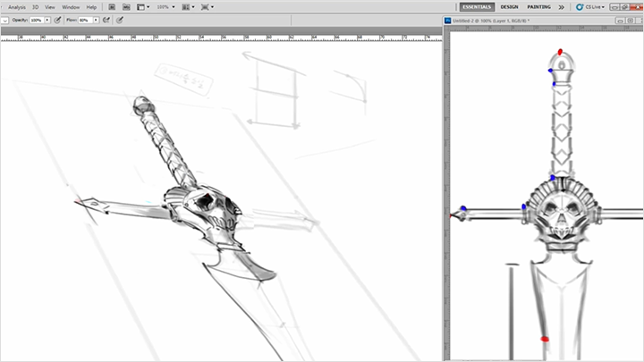644x362 pixels.
Task: Toggle tablet pressure for opacity
Action: 57,20
